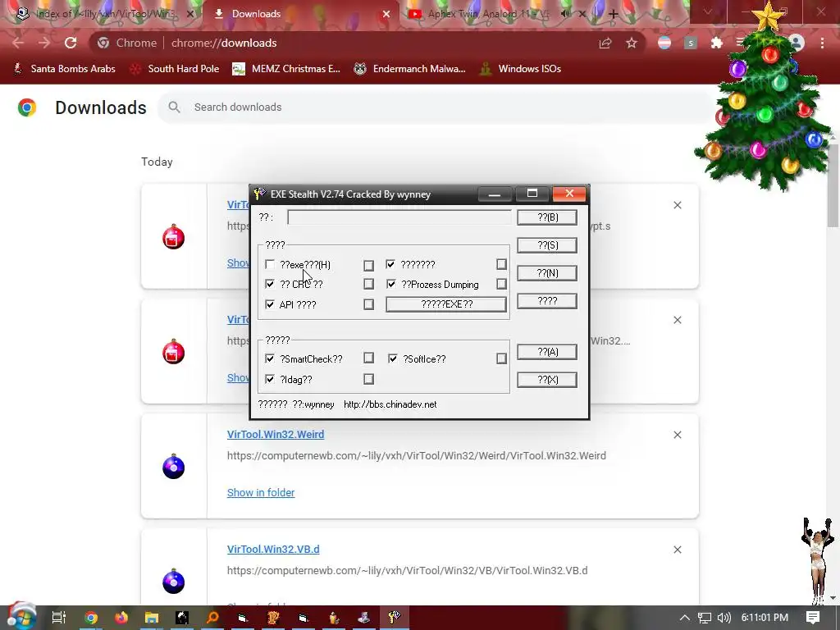Viewport: 840px width, 630px height.
Task: Reload the Chrome downloads page
Action: [x=71, y=43]
